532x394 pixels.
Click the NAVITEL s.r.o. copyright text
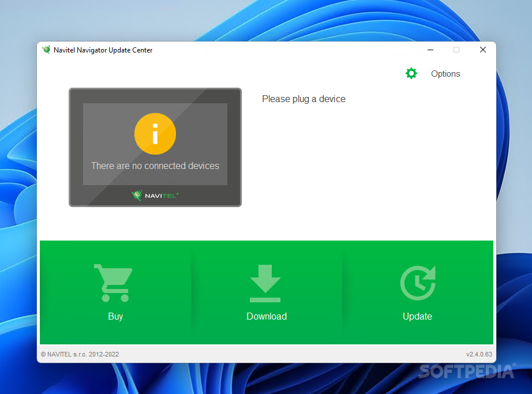(80, 354)
